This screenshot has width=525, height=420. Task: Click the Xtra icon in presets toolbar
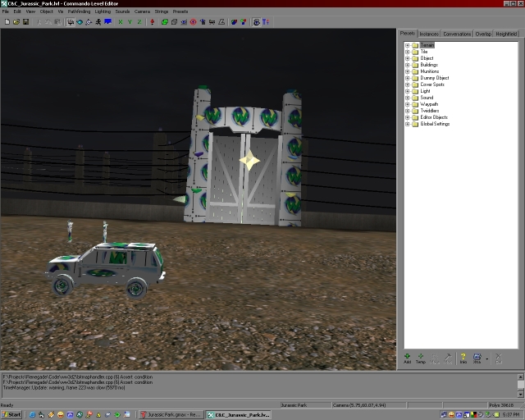(x=477, y=357)
